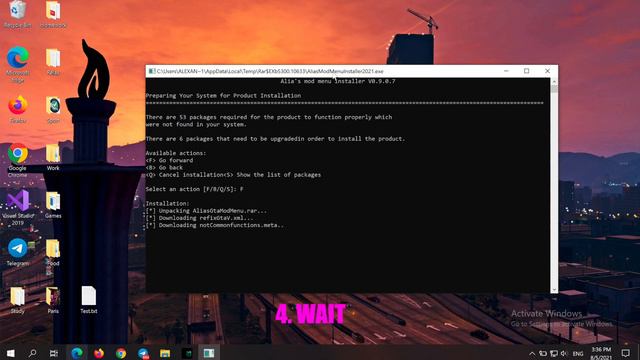The width and height of the screenshot is (640, 360).
Task: Open the folder in the top row next to Recycle Bin
Action: 53,14
